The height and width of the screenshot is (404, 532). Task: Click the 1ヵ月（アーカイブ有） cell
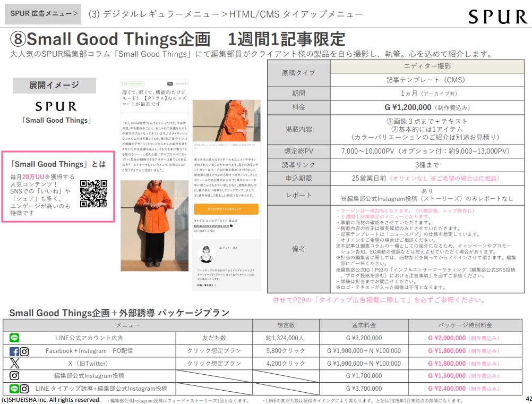pyautogui.click(x=427, y=94)
